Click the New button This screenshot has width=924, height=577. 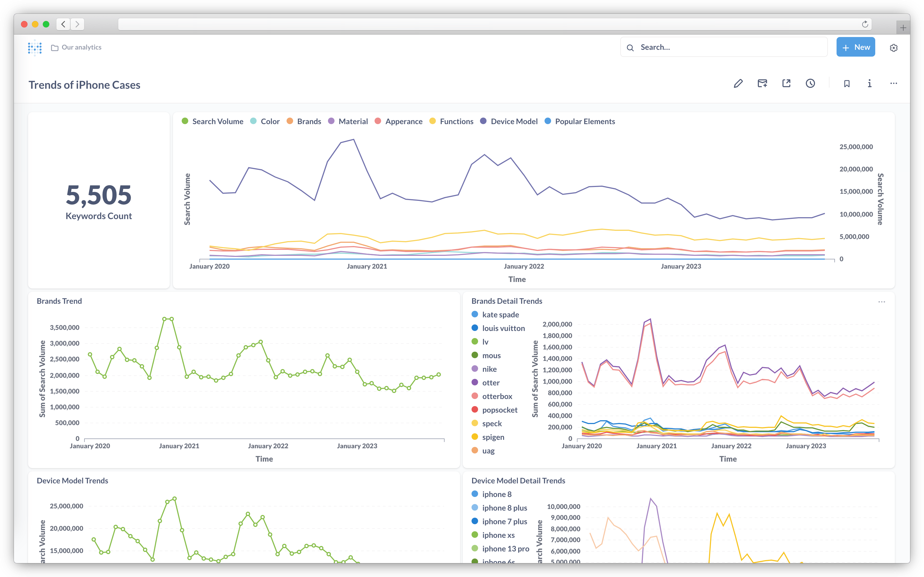(x=856, y=47)
